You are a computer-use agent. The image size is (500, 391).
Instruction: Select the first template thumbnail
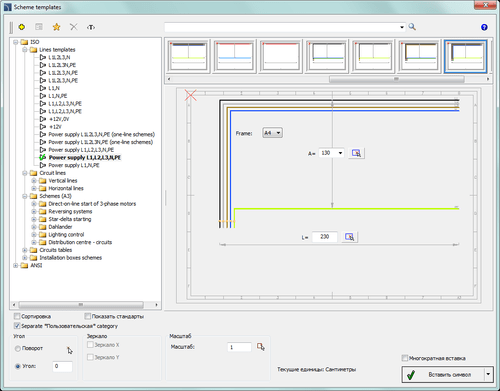[x=188, y=56]
